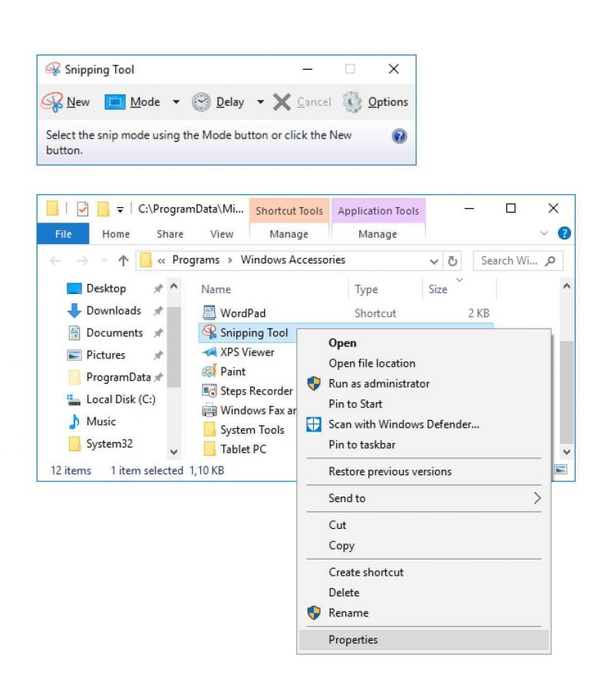Open Manage tab under Shortcut Tools
This screenshot has height=700, width=614.
289,234
